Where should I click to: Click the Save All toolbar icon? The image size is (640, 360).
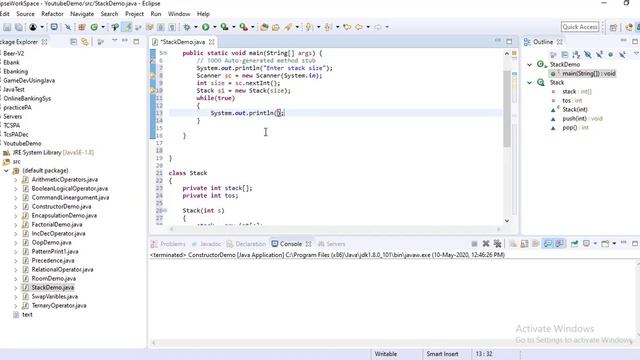[x=19, y=27]
